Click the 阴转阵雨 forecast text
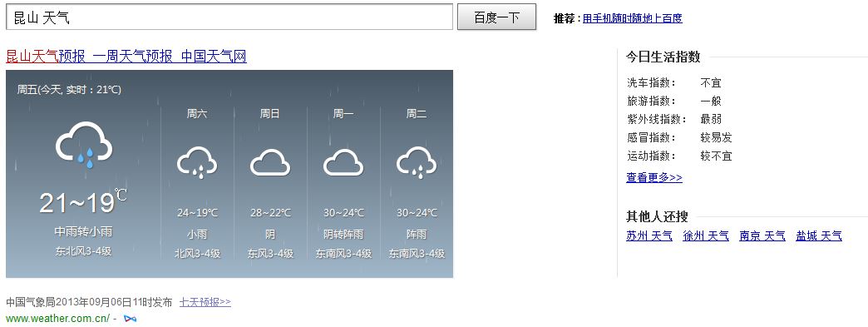Image resolution: width=868 pixels, height=327 pixels. coord(343,234)
